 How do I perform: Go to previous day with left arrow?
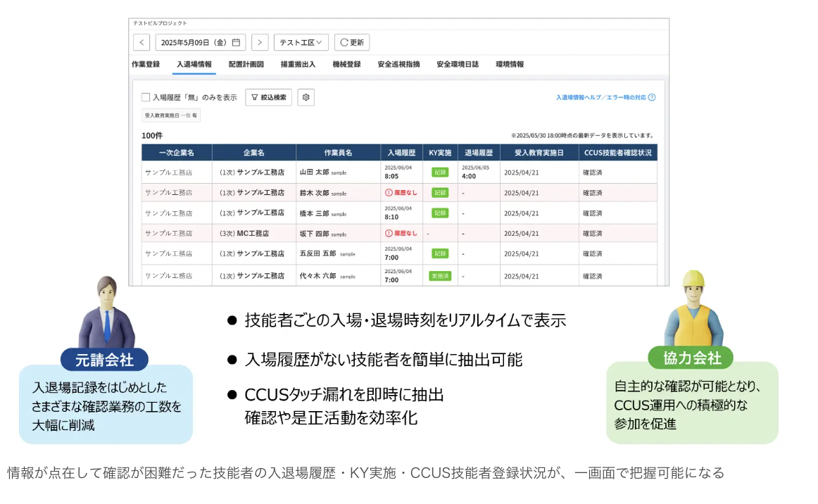click(141, 42)
